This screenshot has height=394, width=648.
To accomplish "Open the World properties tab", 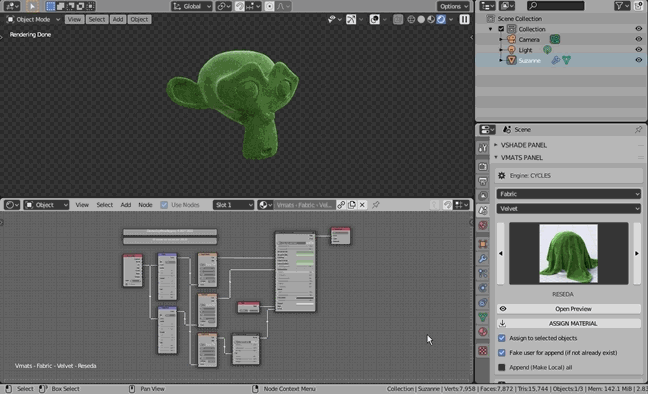I will pos(483,225).
